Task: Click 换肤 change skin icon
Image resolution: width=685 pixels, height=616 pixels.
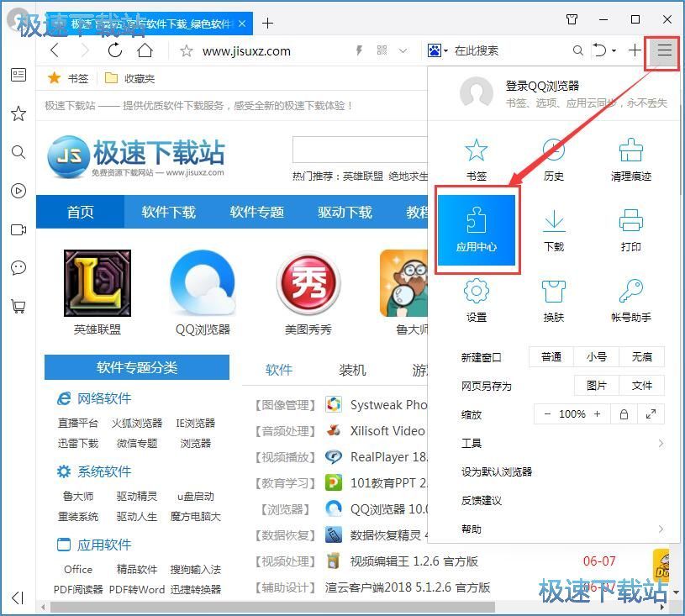Action: 554,301
